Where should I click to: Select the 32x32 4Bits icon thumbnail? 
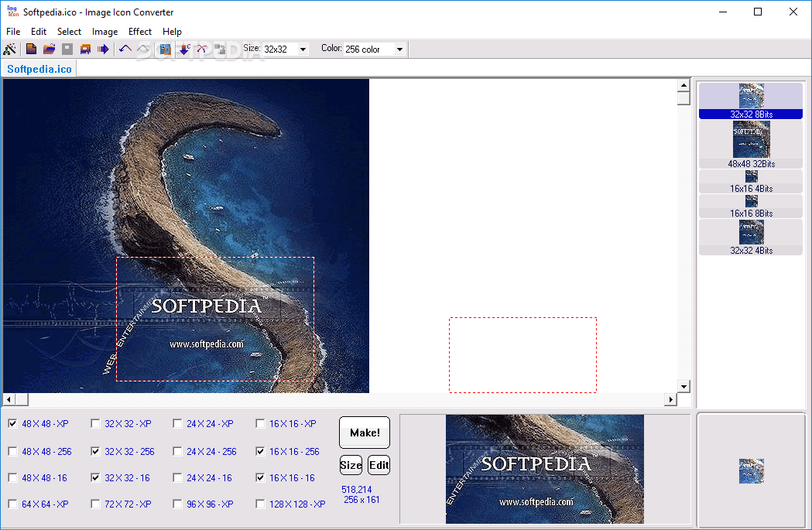coord(751,238)
